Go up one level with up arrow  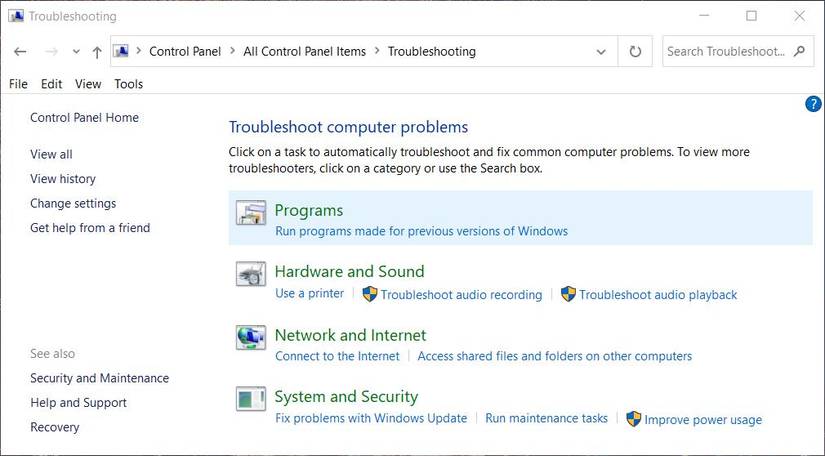(97, 52)
